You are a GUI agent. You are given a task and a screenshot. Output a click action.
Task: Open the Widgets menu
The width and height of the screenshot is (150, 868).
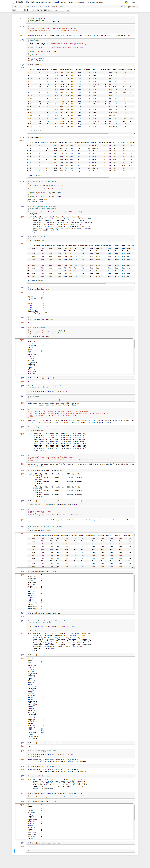(x=54, y=6)
